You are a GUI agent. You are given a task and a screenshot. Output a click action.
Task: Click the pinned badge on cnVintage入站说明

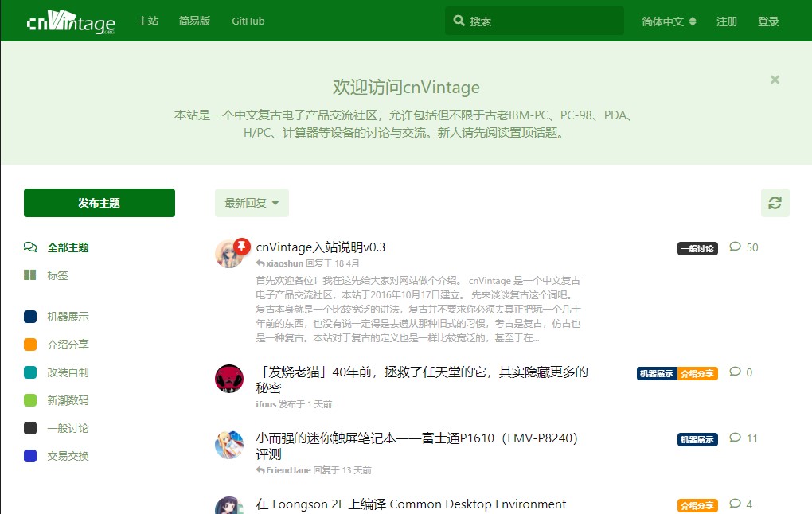click(x=241, y=247)
